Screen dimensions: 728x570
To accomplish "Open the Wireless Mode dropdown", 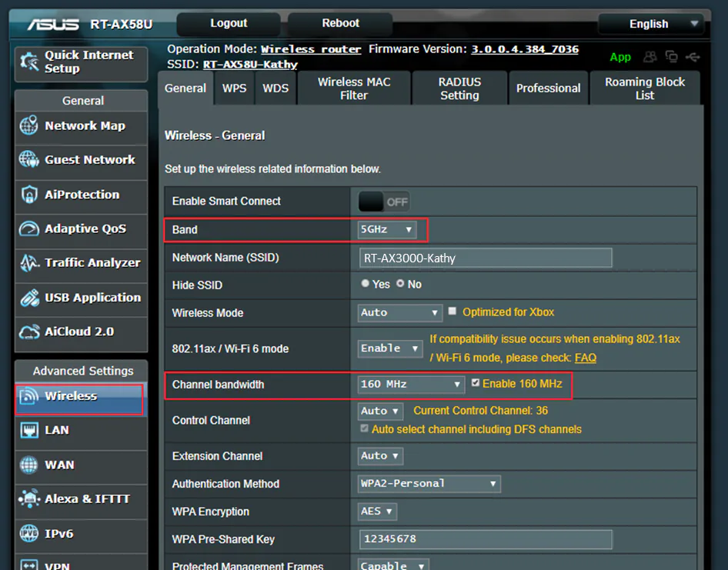I will (399, 312).
